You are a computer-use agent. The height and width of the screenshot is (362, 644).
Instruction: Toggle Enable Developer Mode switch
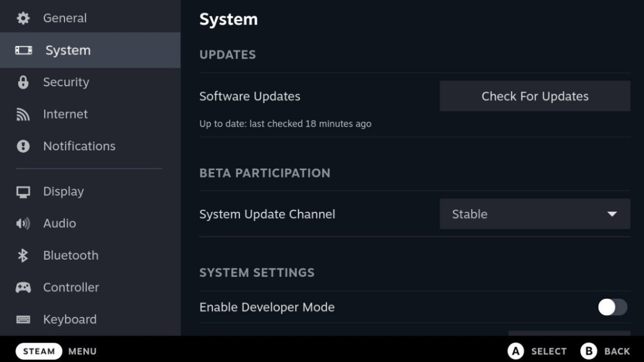(x=612, y=307)
